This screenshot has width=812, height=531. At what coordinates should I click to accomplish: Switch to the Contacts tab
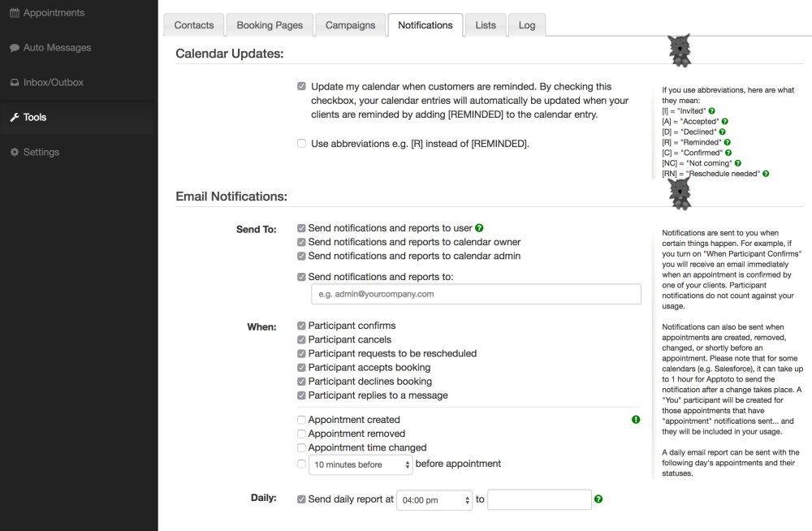[194, 25]
